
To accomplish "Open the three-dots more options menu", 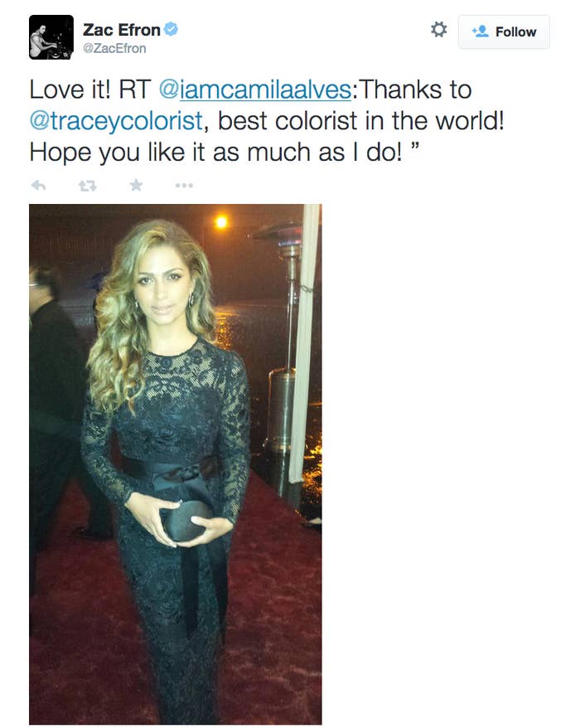I will click(x=184, y=186).
